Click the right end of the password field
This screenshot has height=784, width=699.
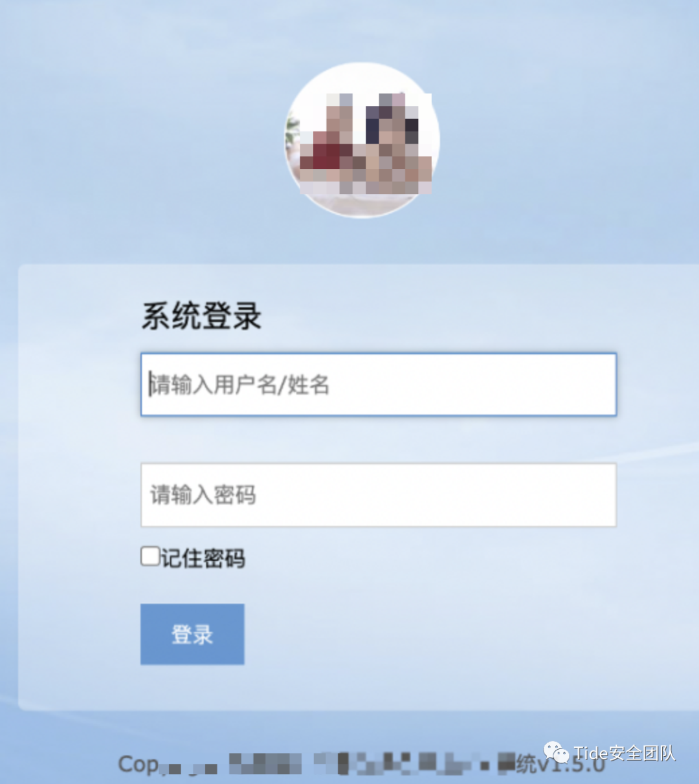(595, 495)
